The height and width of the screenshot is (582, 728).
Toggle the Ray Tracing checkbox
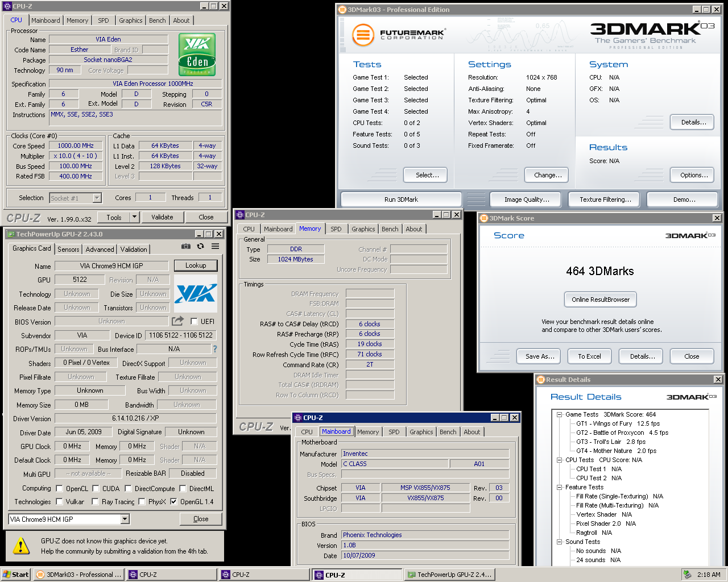click(x=95, y=501)
